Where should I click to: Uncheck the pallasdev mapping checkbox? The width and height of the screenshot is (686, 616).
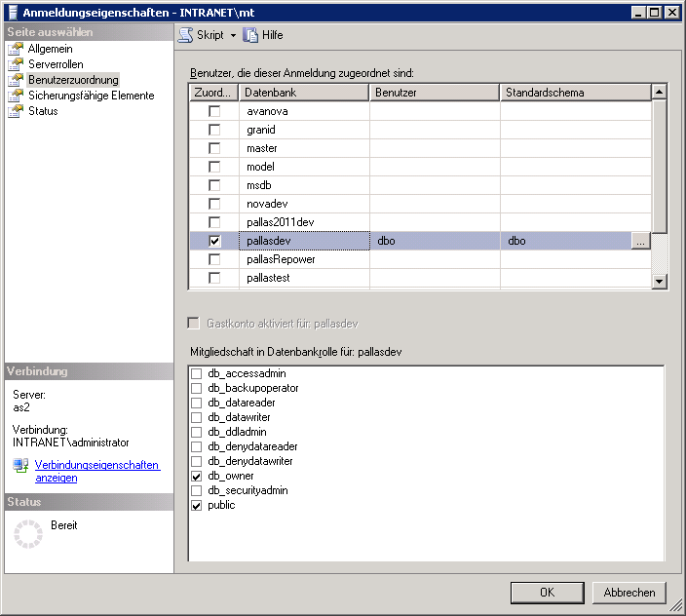click(x=214, y=241)
